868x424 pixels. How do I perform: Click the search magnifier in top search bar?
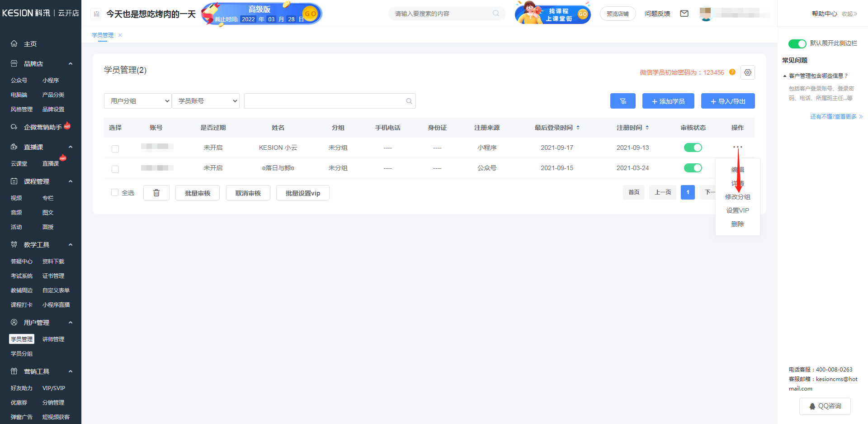pos(496,14)
